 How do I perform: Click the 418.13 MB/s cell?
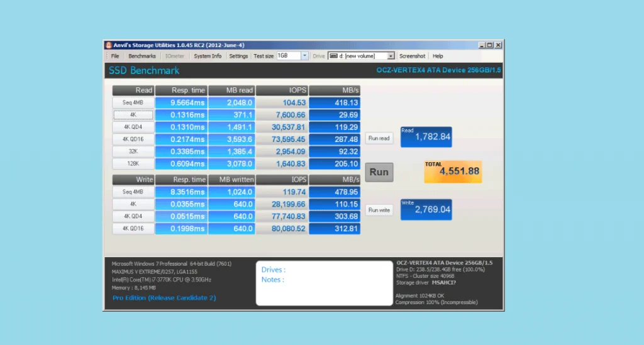(335, 102)
